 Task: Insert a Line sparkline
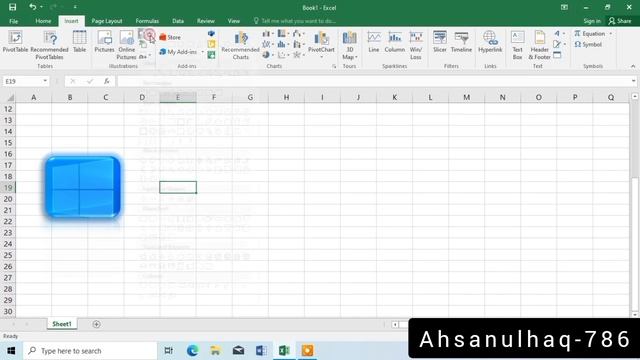[x=374, y=42]
